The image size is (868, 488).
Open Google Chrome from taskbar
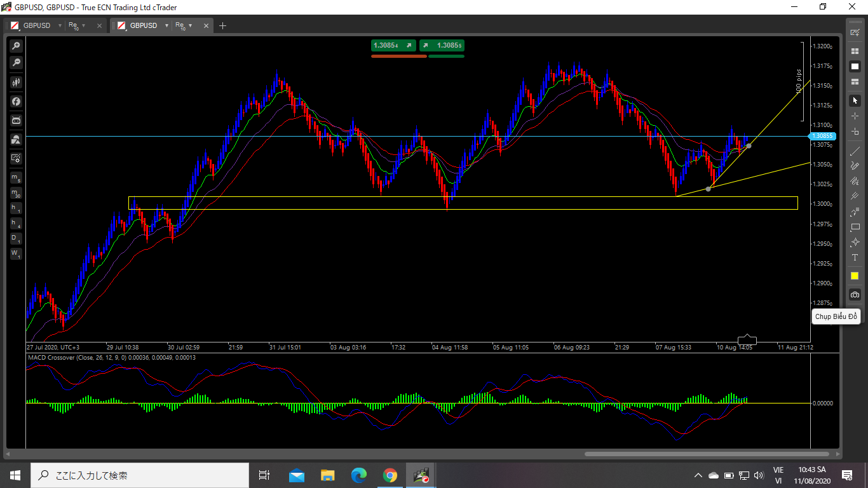[x=390, y=475]
